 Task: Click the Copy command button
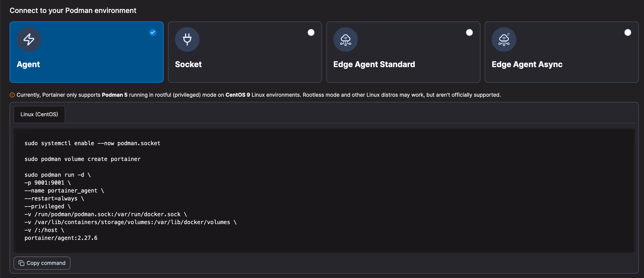pyautogui.click(x=42, y=263)
